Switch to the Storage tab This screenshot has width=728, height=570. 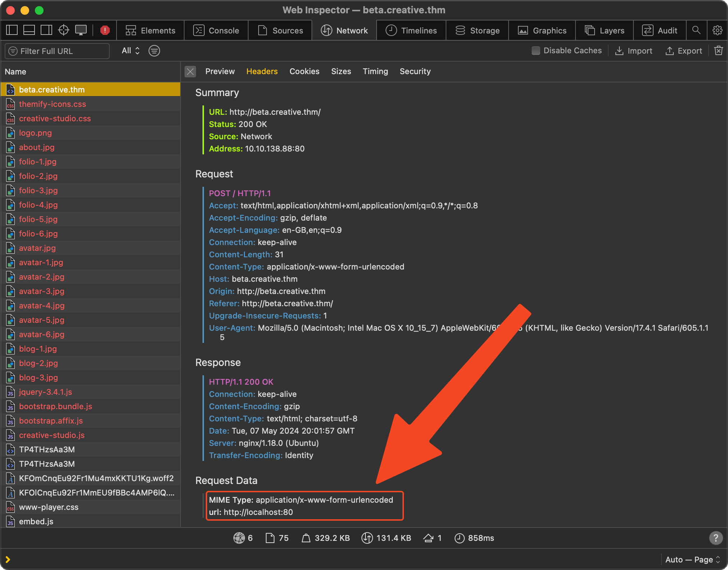click(x=477, y=30)
